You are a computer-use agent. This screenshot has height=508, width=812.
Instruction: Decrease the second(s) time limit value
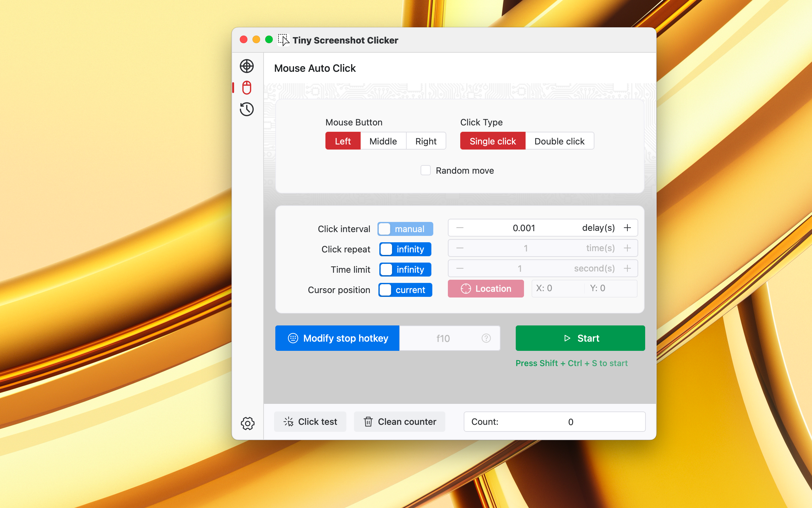(x=460, y=269)
